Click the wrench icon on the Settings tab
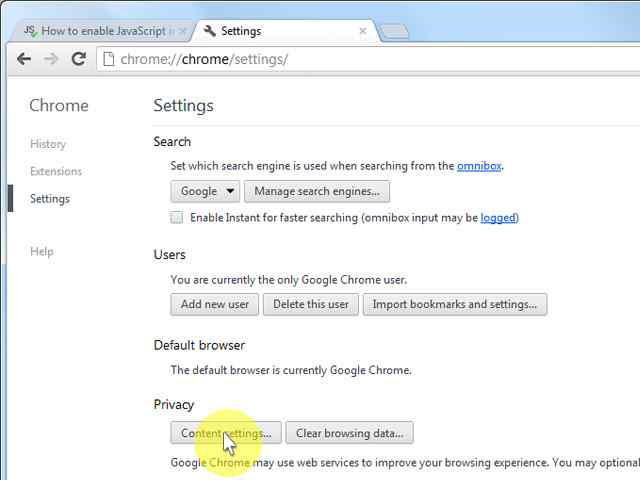The width and height of the screenshot is (640, 480). [209, 31]
